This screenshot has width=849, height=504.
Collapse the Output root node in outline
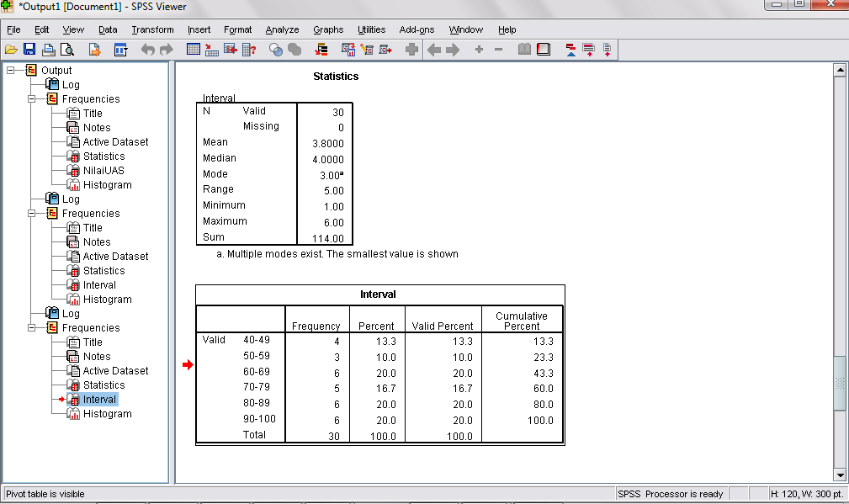[10, 71]
